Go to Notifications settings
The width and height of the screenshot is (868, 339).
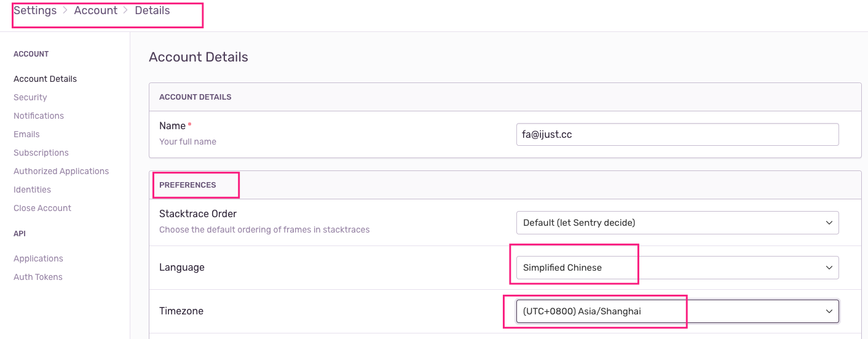[x=39, y=116]
